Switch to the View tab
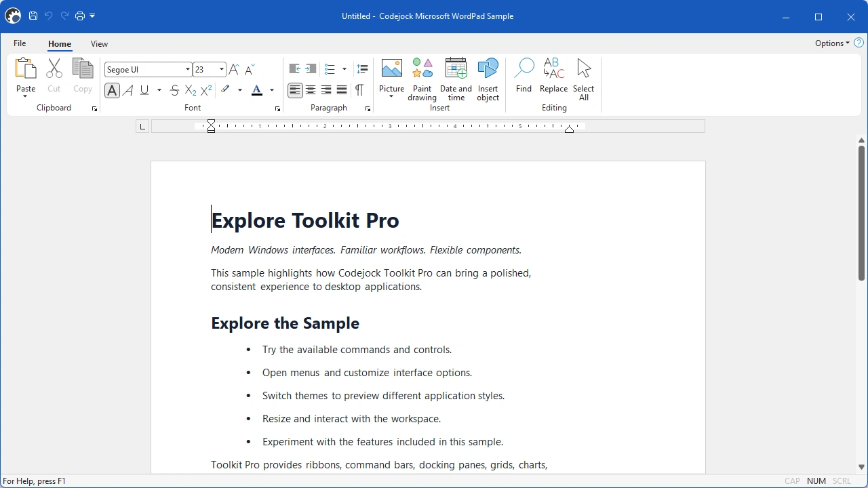868x488 pixels. pos(99,44)
